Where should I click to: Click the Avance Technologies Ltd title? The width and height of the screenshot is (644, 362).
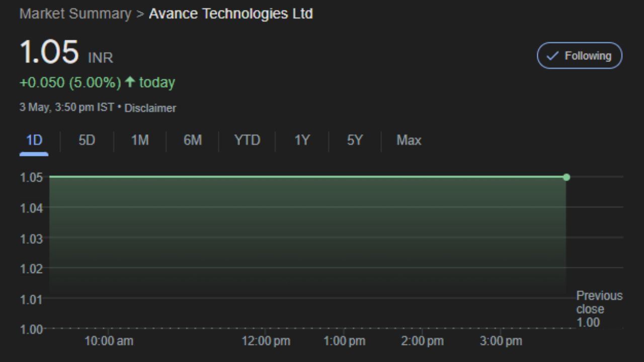tap(231, 14)
